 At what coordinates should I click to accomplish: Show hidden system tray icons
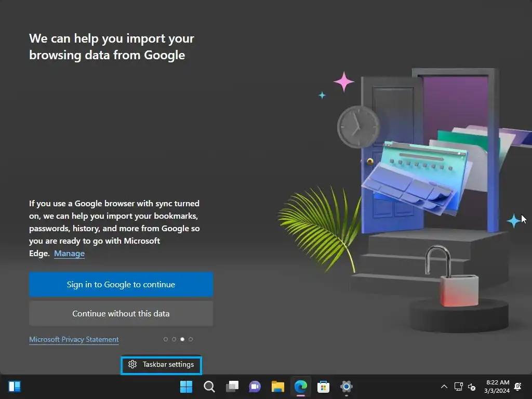click(444, 387)
